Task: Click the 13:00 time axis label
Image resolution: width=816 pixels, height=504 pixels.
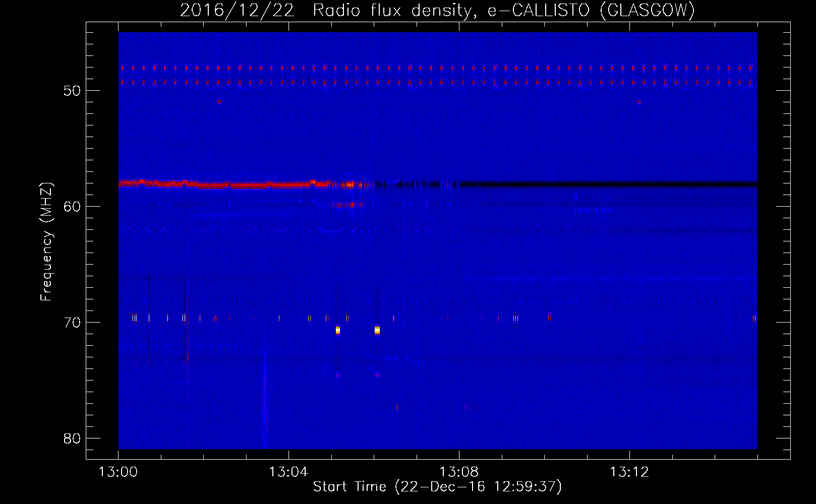Action: [118, 472]
